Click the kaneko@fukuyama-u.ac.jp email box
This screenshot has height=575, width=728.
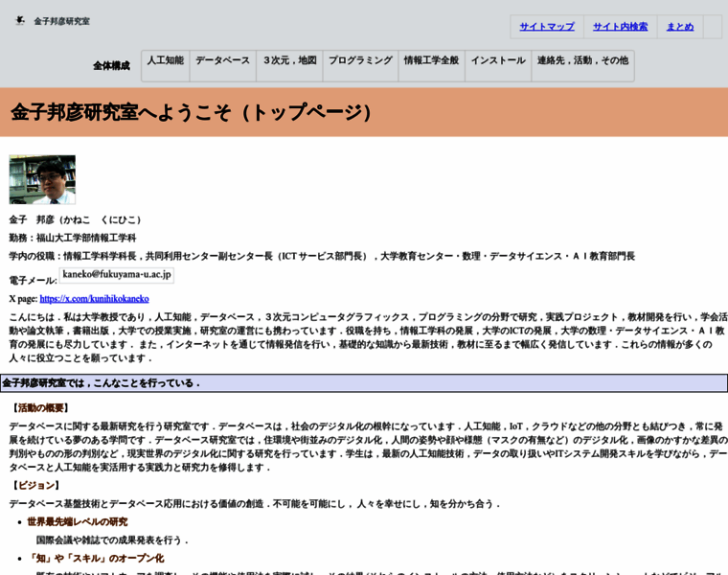(117, 274)
